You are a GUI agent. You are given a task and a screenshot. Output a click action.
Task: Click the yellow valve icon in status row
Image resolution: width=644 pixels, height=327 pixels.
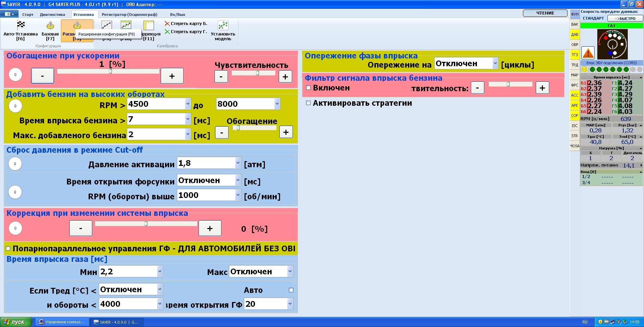[x=584, y=70]
